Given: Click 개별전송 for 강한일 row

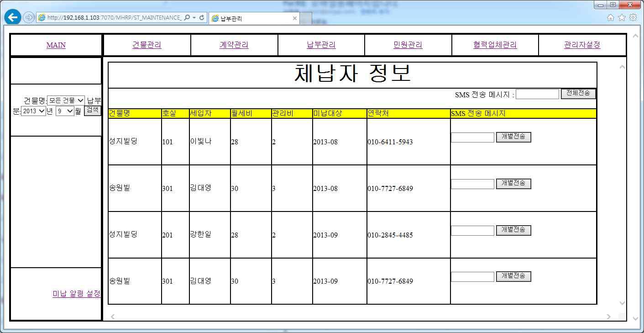Looking at the screenshot, I should 513,230.
